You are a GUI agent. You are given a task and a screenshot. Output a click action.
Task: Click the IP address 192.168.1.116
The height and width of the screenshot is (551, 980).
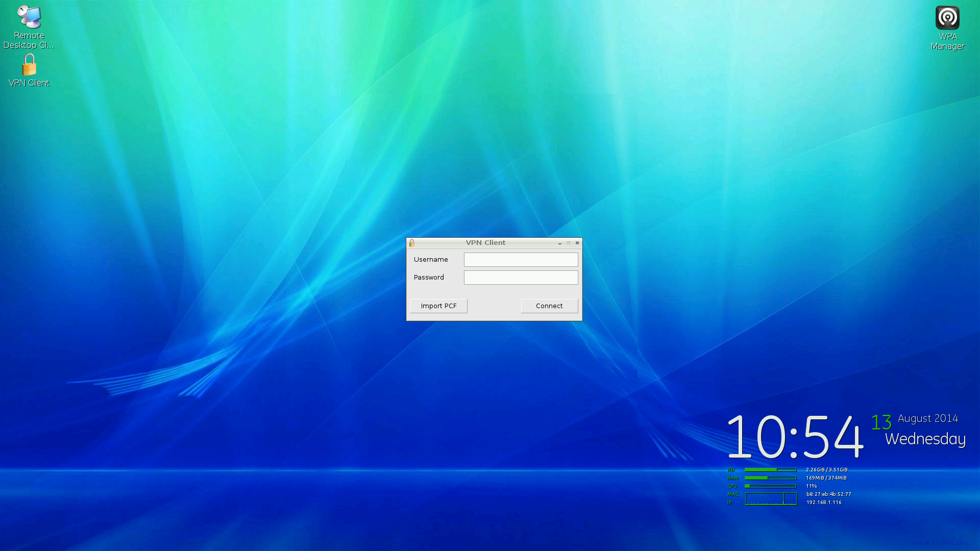[x=824, y=503]
